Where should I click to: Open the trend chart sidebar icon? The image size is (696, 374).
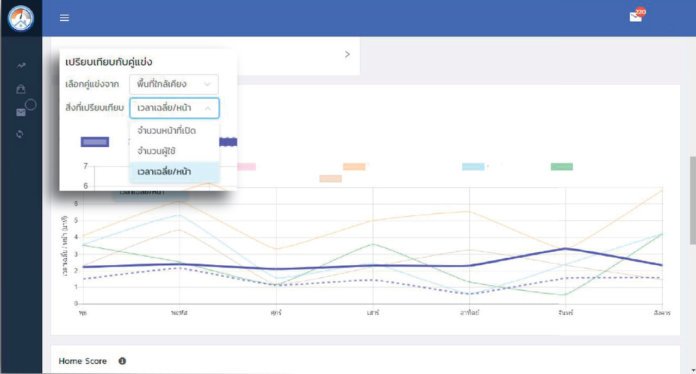pyautogui.click(x=21, y=65)
